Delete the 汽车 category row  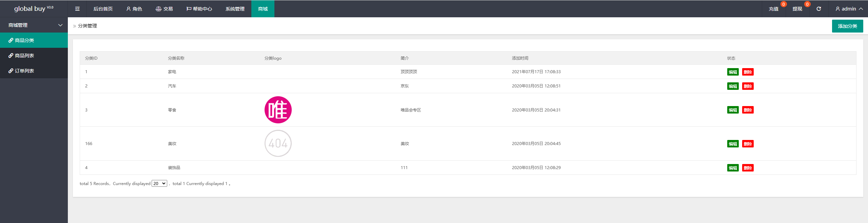click(748, 86)
